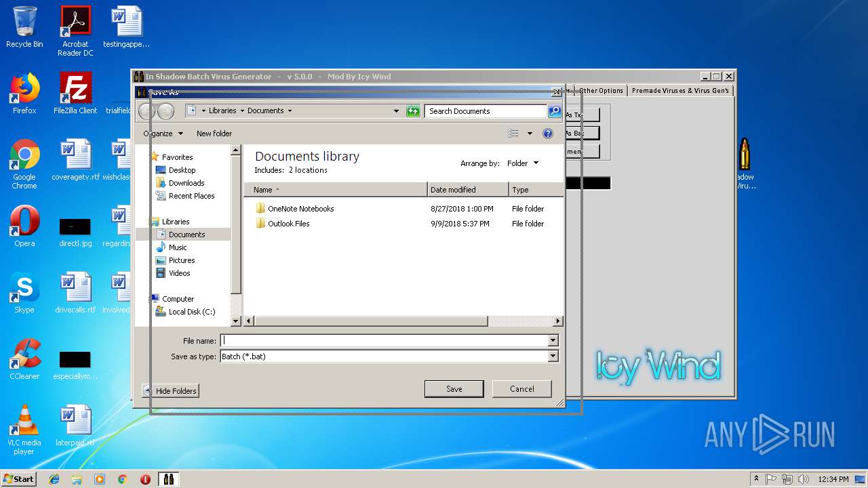Open OneNote Notebooks folder icon
The image size is (868, 488).
[260, 208]
